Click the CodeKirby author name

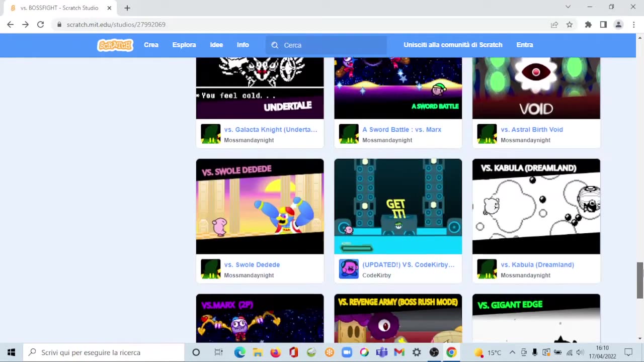377,276
